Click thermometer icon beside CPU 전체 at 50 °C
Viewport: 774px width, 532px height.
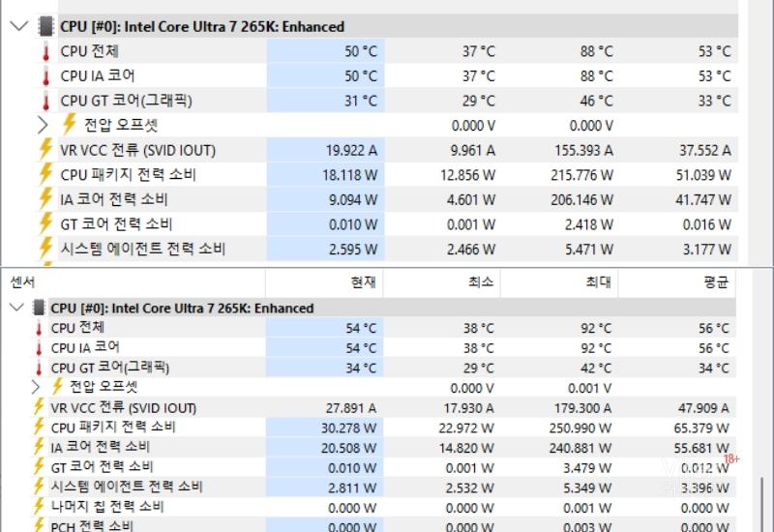[x=45, y=51]
